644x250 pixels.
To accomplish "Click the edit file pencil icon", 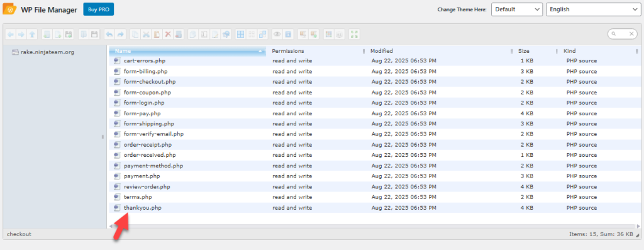I will (215, 34).
